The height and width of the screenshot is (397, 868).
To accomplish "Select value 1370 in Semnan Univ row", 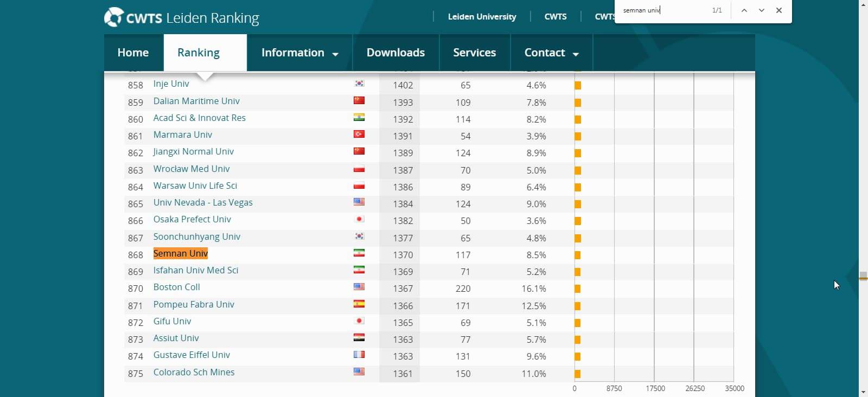I will pos(403,255).
